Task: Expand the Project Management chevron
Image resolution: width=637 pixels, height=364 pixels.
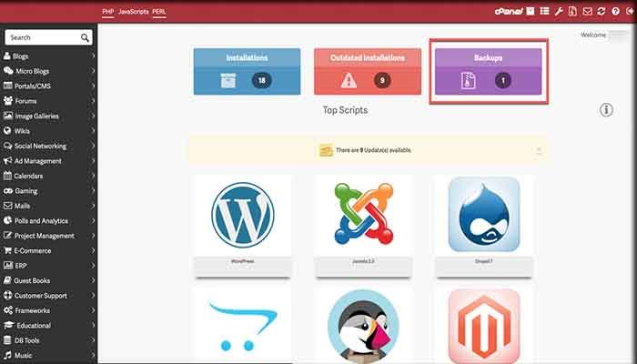Action: (x=93, y=236)
